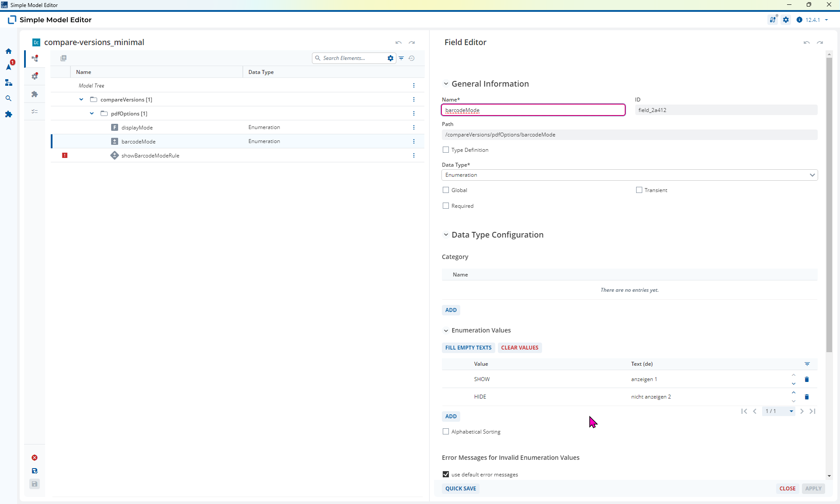Select the showBarcodeModeRule rule in tree

(x=150, y=155)
